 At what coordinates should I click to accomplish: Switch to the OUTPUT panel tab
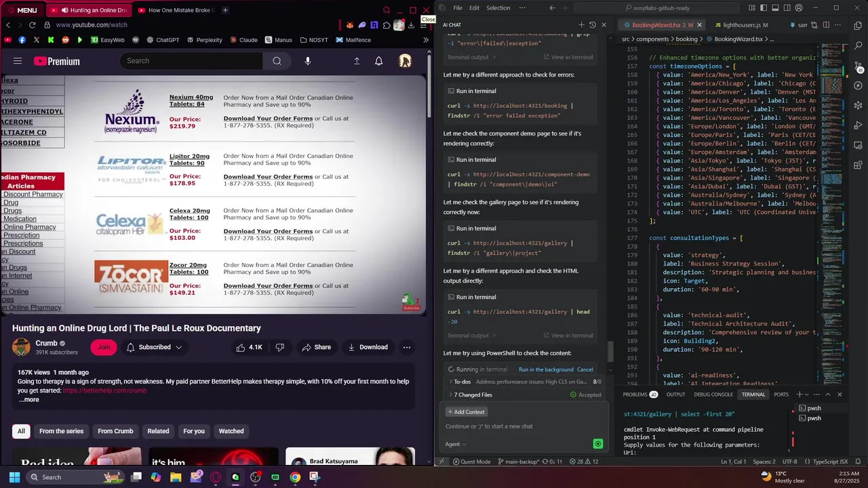pyautogui.click(x=675, y=394)
